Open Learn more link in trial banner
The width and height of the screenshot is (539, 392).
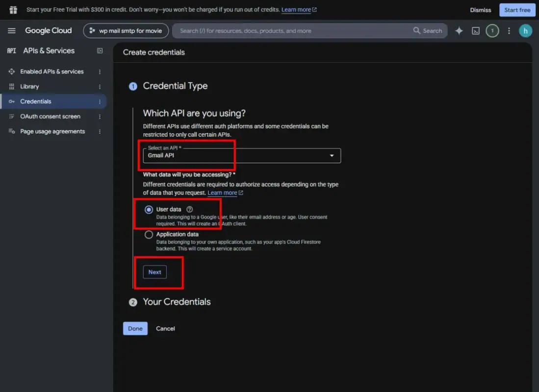tap(299, 10)
